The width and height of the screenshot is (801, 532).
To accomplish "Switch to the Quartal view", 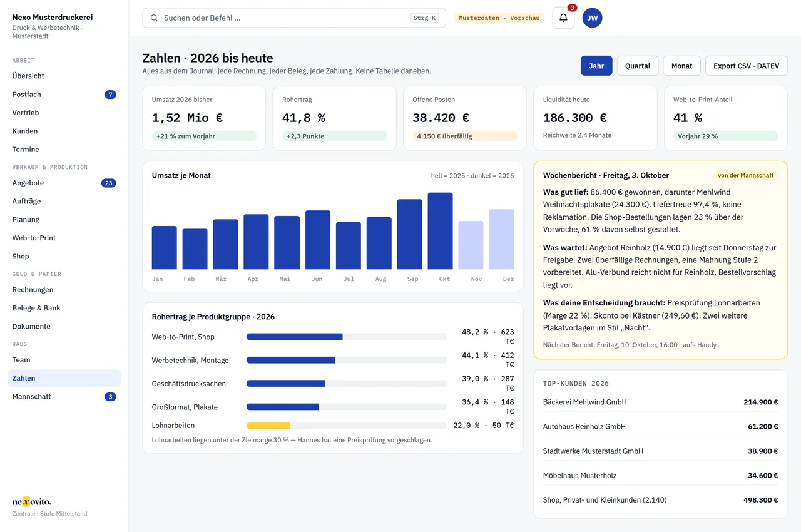I will tap(638, 66).
